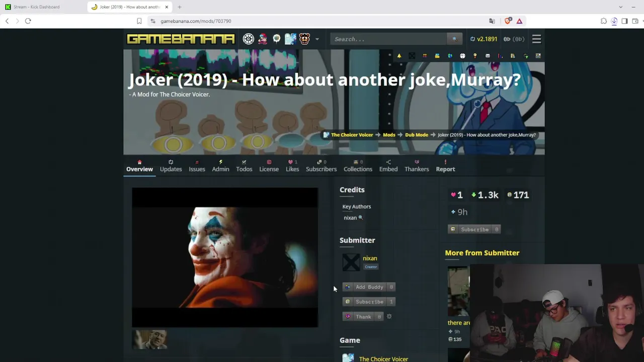
Task: Go to the Dub Mode breadcrumb link
Action: (417, 135)
